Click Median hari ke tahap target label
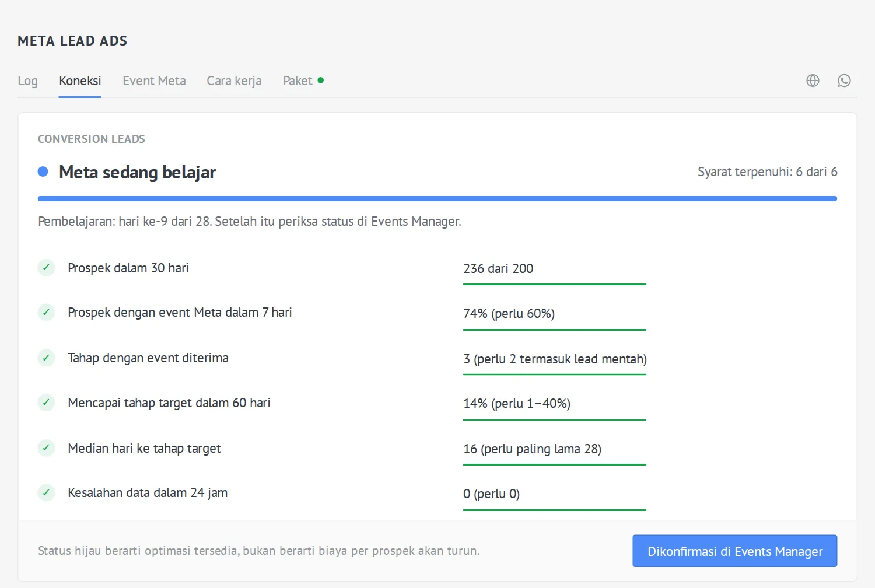The image size is (875, 588). coord(144,449)
